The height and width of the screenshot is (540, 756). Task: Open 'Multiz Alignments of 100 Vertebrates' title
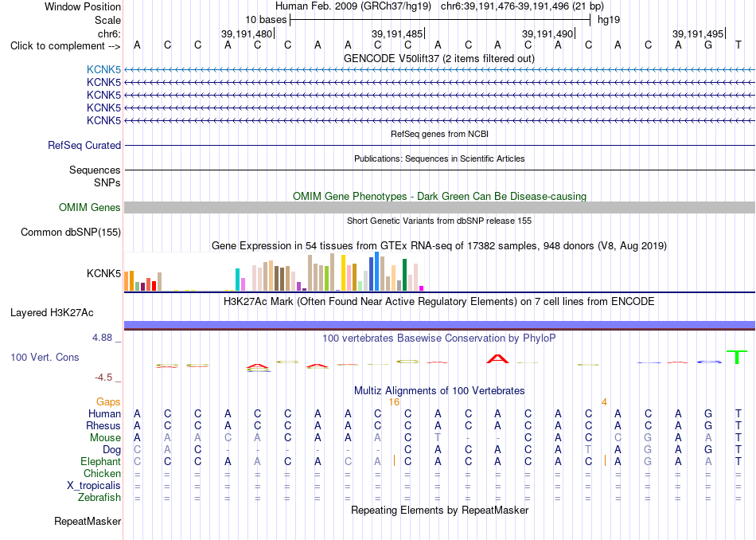coord(439,390)
